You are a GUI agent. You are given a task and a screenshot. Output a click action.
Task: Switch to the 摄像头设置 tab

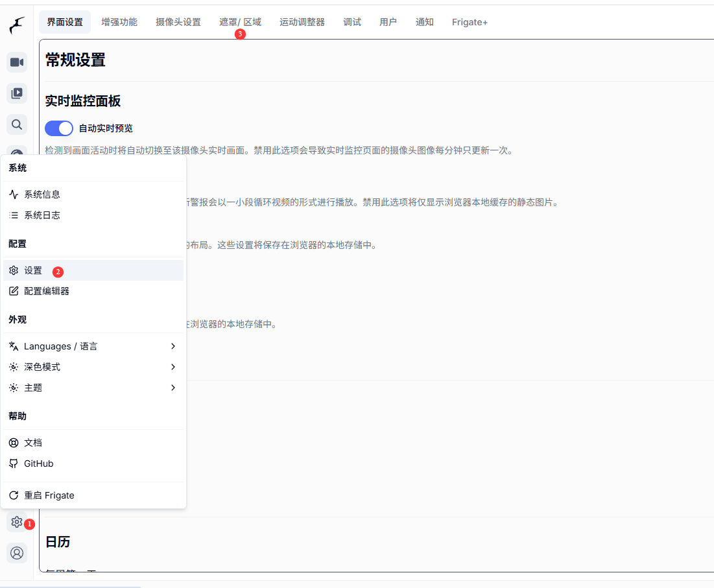pos(178,21)
